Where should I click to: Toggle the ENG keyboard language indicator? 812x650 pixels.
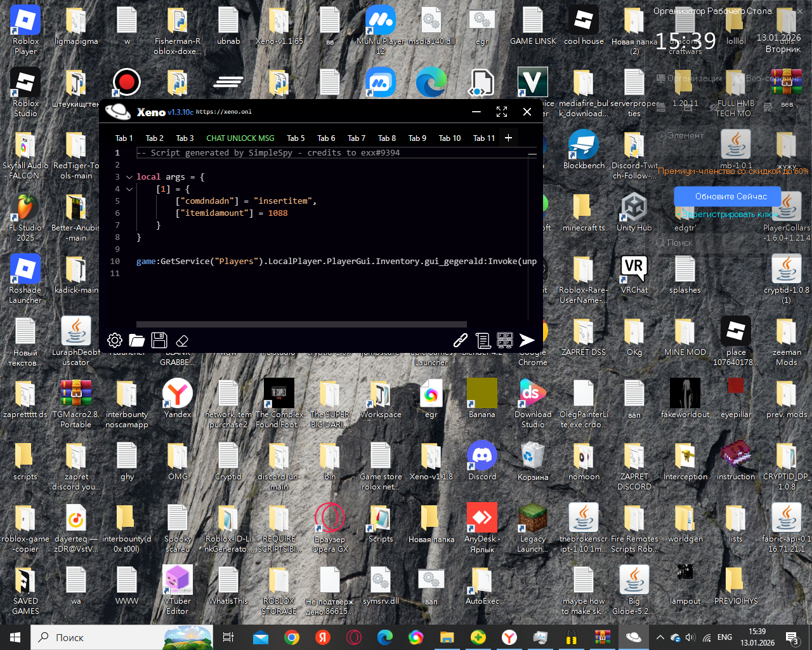point(724,637)
